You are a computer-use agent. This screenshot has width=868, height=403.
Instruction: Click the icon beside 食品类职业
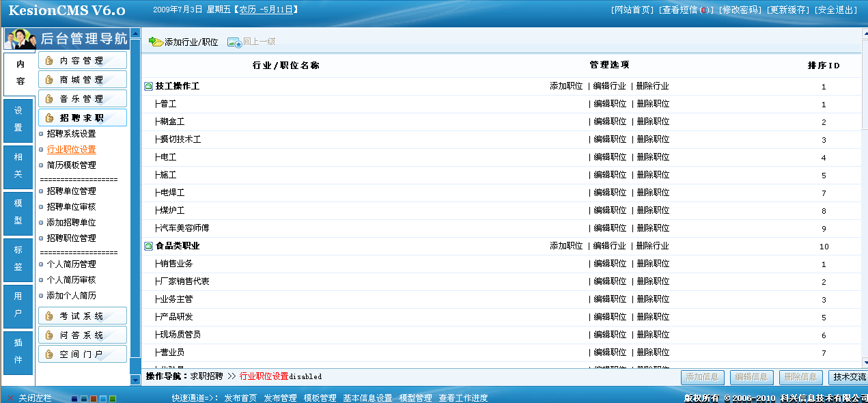[148, 246]
